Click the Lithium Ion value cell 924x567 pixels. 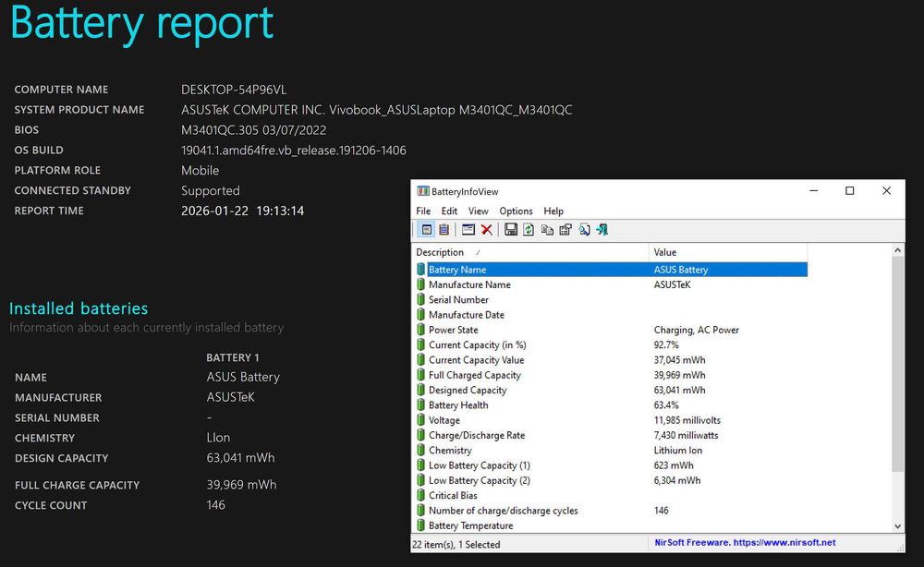click(x=677, y=451)
